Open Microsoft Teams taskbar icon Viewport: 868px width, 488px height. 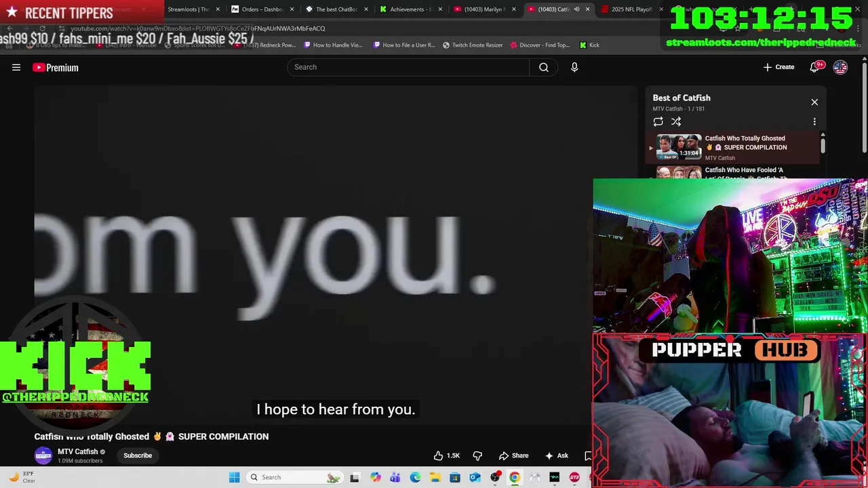click(x=395, y=477)
